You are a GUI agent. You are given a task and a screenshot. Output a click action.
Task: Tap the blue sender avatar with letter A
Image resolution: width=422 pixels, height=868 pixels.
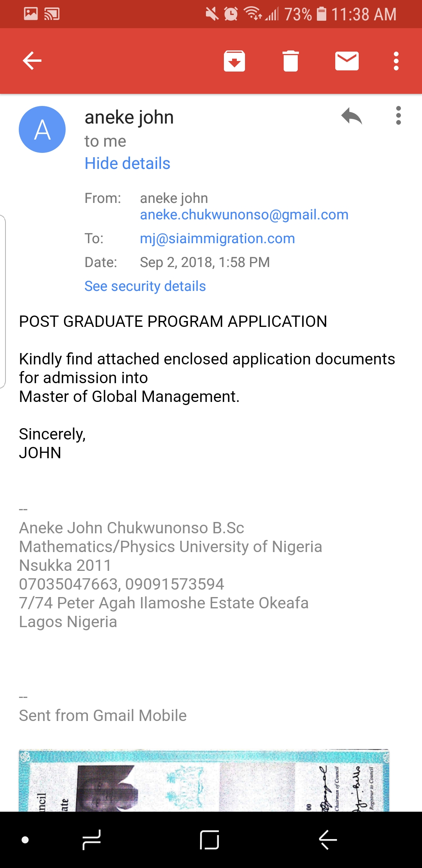point(42,129)
